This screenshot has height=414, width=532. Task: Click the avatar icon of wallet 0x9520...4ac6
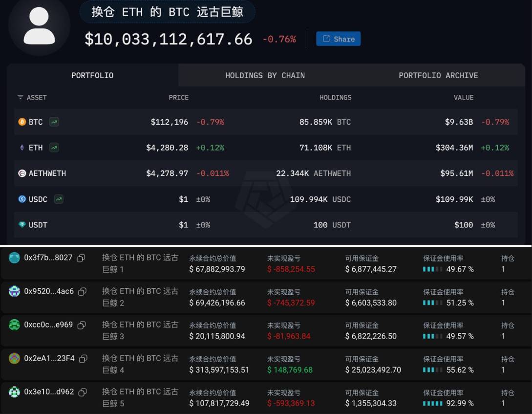tap(12, 291)
